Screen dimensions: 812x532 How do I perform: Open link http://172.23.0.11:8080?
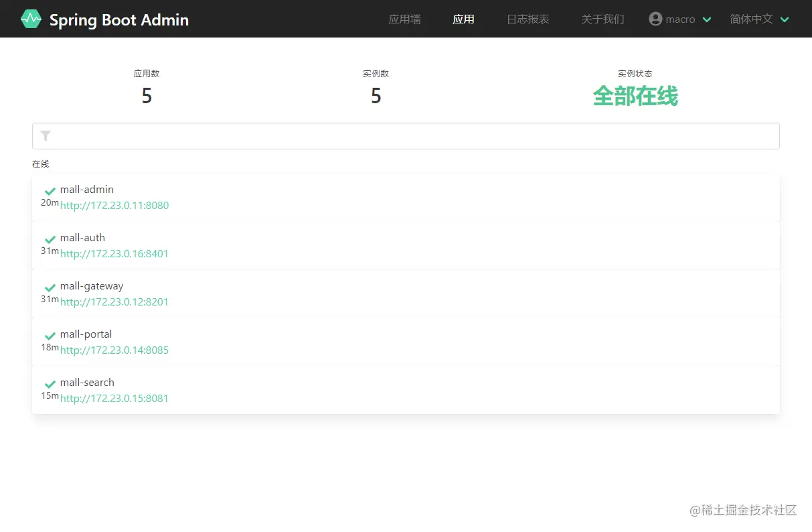coord(114,206)
